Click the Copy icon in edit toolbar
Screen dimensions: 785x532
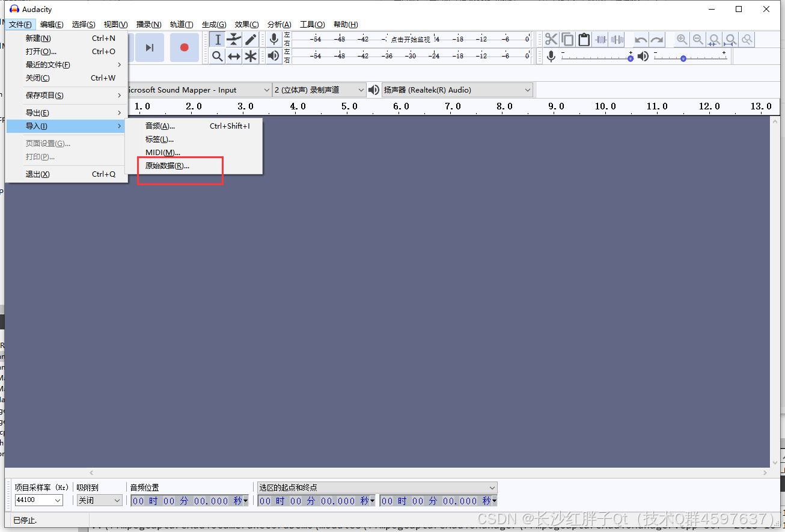(x=567, y=40)
